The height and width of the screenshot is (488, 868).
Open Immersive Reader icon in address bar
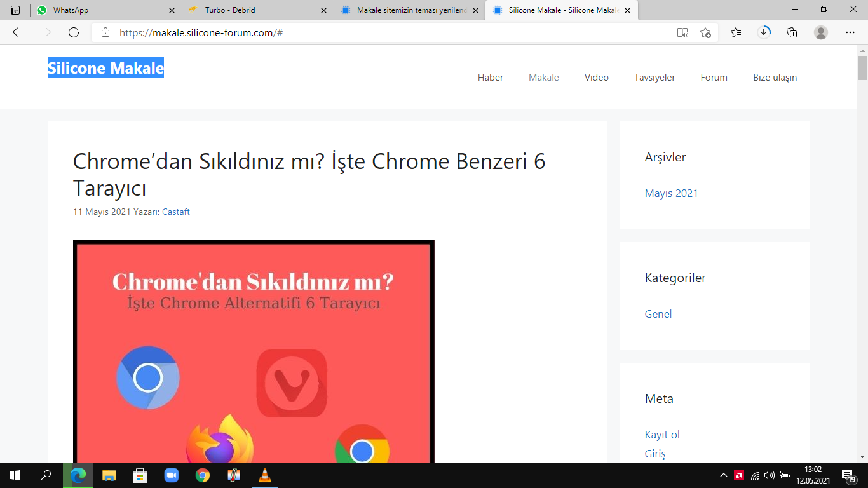click(682, 32)
